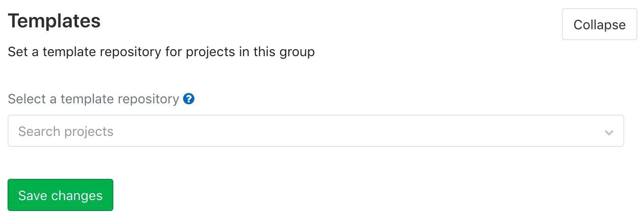Viewport: 644px width, 219px height.
Task: Show help for template repository selection
Action: point(189,99)
